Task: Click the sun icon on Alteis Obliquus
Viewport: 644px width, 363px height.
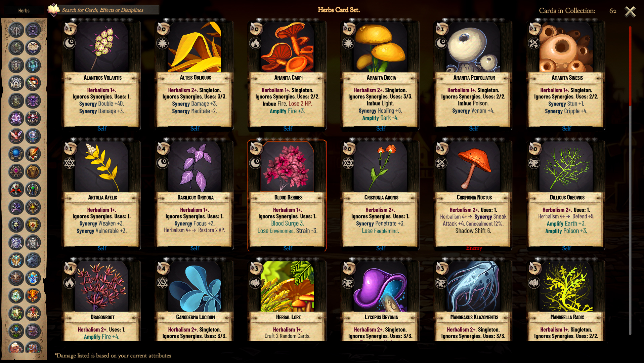Action: (163, 43)
